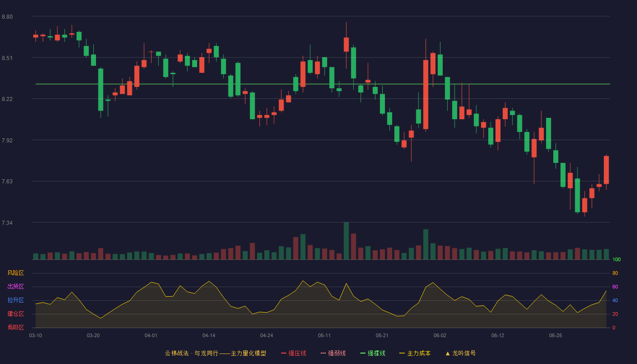Click the yellow triangle 龙吟信号 icon

(448, 353)
